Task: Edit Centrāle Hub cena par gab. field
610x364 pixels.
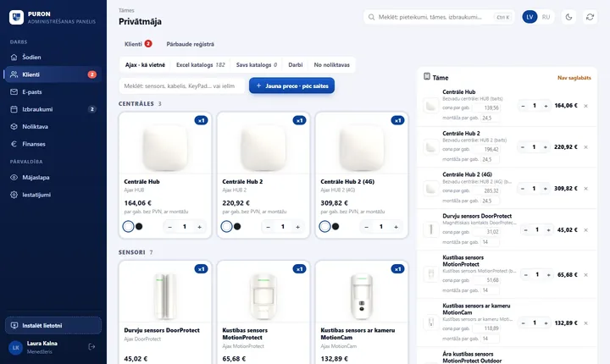Action: point(486,108)
